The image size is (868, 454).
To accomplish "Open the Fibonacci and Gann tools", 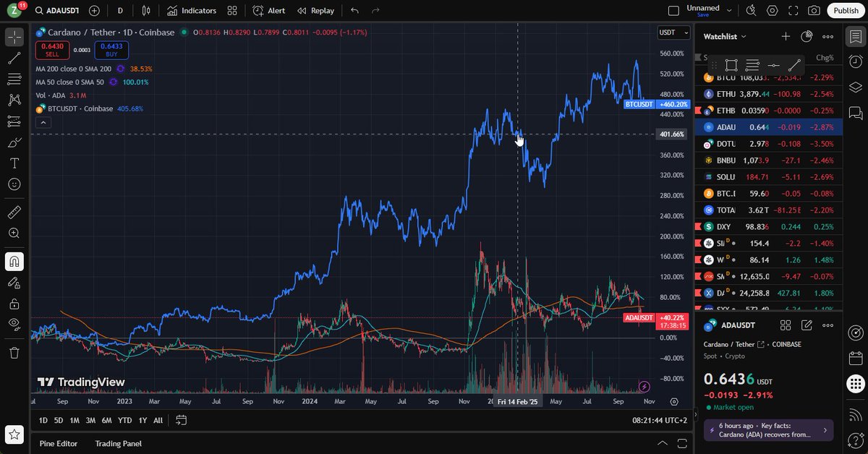I will coord(14,80).
